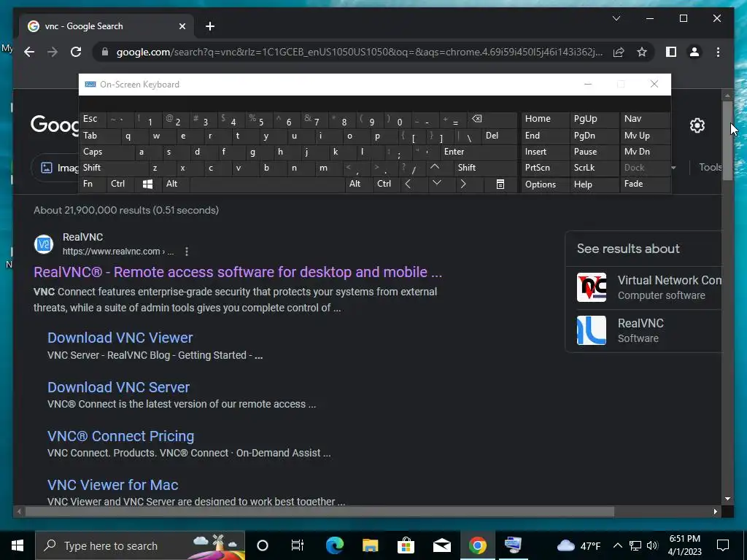Click Windows logo key on On-Screen Keyboard
Image resolution: width=747 pixels, height=560 pixels.
click(147, 184)
